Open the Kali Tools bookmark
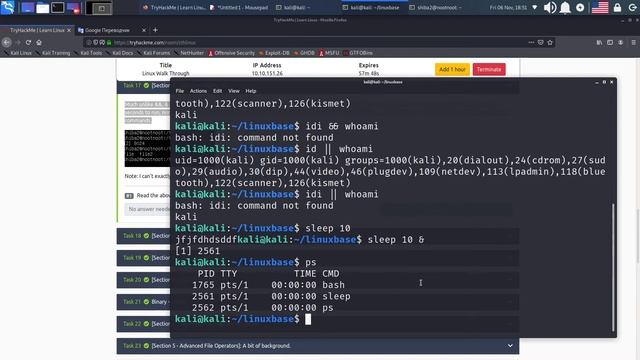The height and width of the screenshot is (360, 640). [x=88, y=53]
